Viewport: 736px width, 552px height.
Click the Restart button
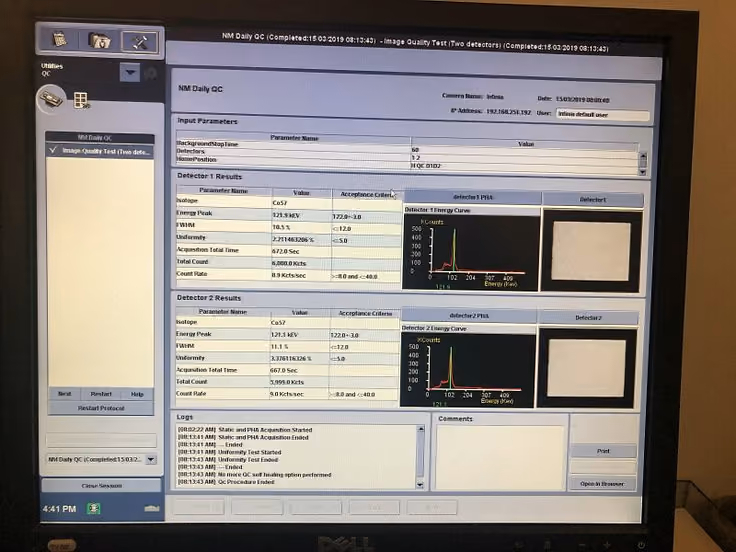101,394
